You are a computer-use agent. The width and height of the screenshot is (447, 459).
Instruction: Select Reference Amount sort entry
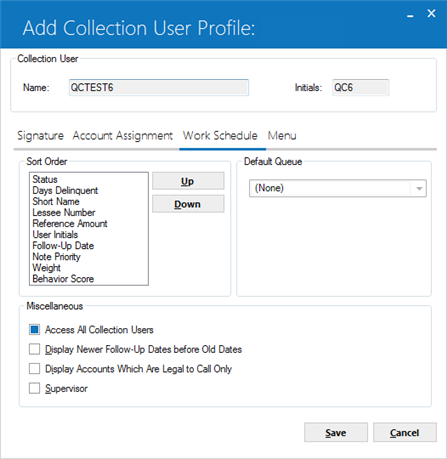(70, 223)
